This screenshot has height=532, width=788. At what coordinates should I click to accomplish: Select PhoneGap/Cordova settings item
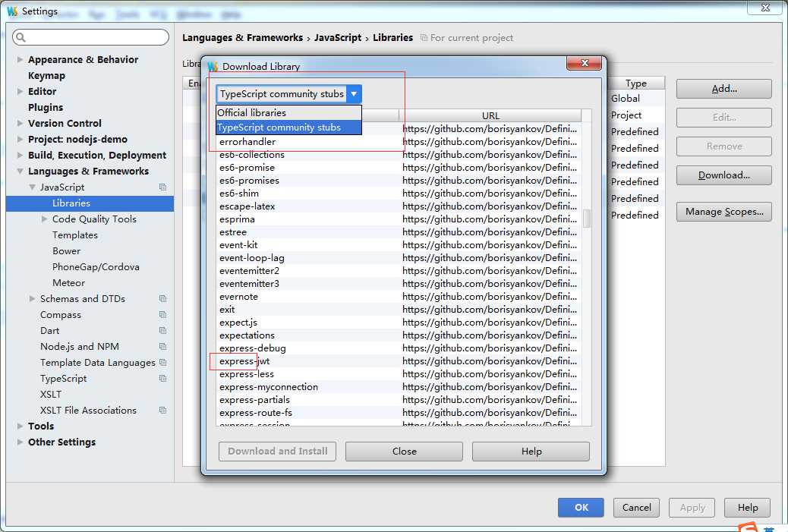96,266
